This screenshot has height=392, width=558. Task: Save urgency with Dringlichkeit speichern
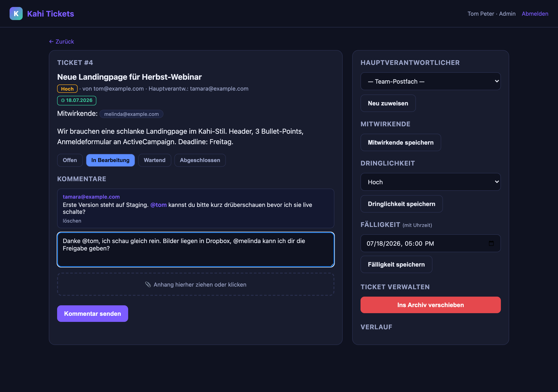tap(401, 204)
